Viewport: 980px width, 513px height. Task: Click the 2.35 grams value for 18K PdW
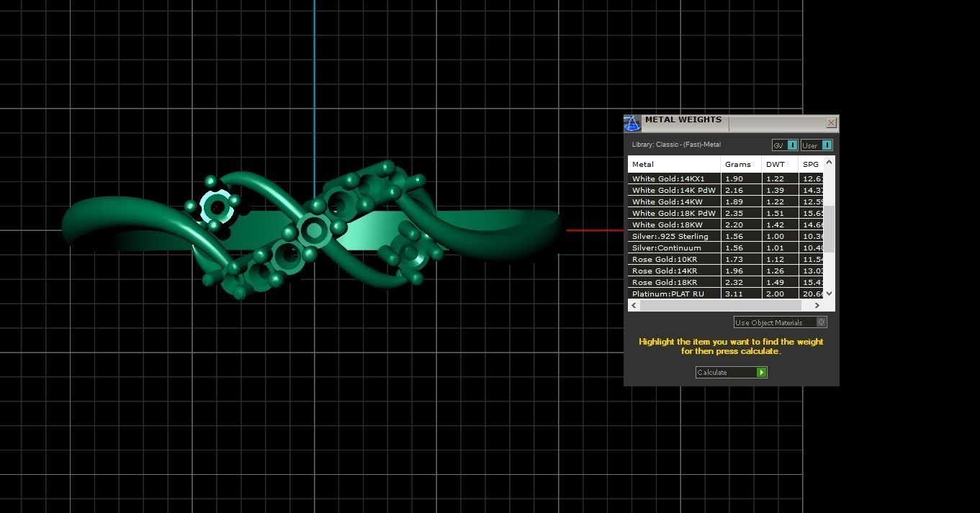(734, 213)
